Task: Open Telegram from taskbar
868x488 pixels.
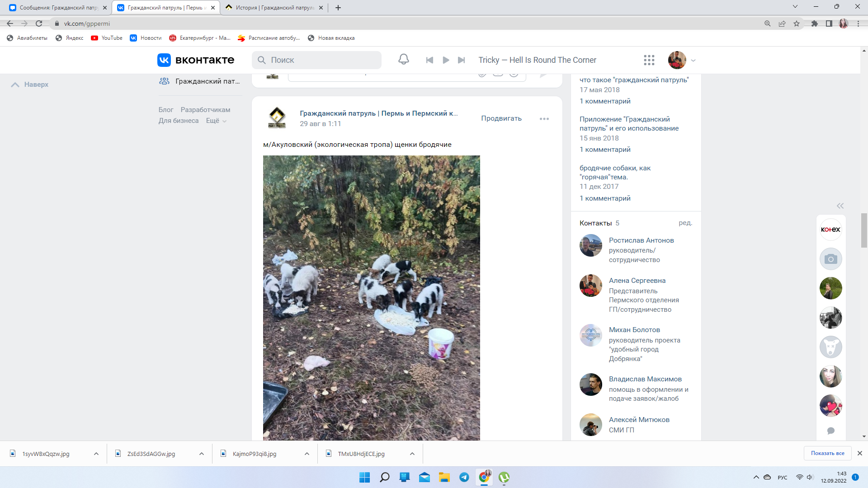Action: point(464,477)
